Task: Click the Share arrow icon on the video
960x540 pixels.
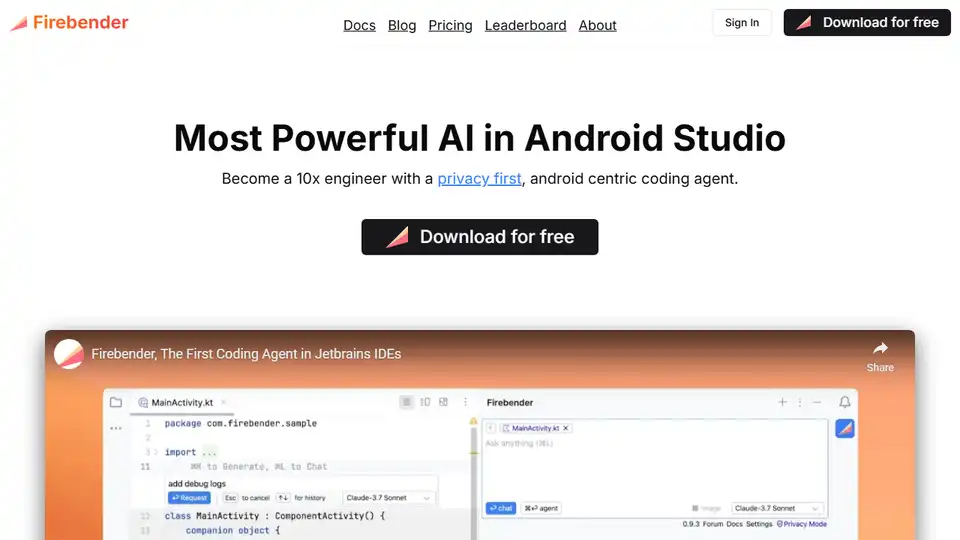Action: tap(880, 348)
